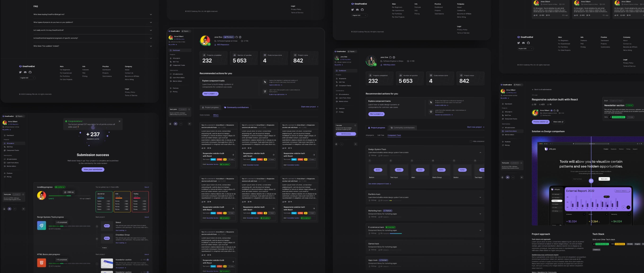Tick the Hide completed checkbox
This screenshot has height=273, width=644.
(471, 141)
